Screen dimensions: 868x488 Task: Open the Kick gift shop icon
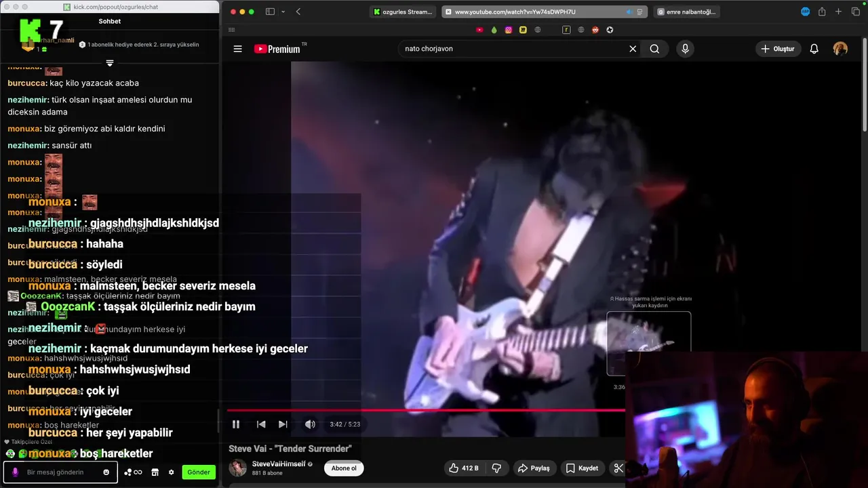click(x=155, y=472)
